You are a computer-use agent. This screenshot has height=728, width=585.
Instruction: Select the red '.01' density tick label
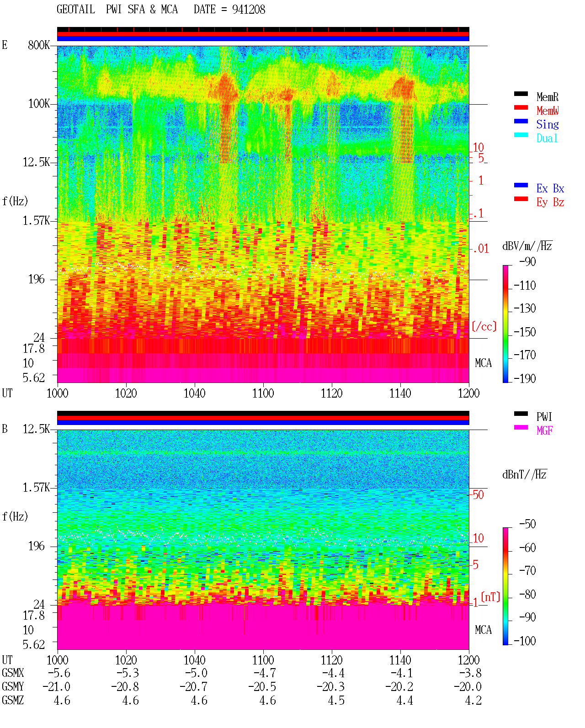click(481, 249)
